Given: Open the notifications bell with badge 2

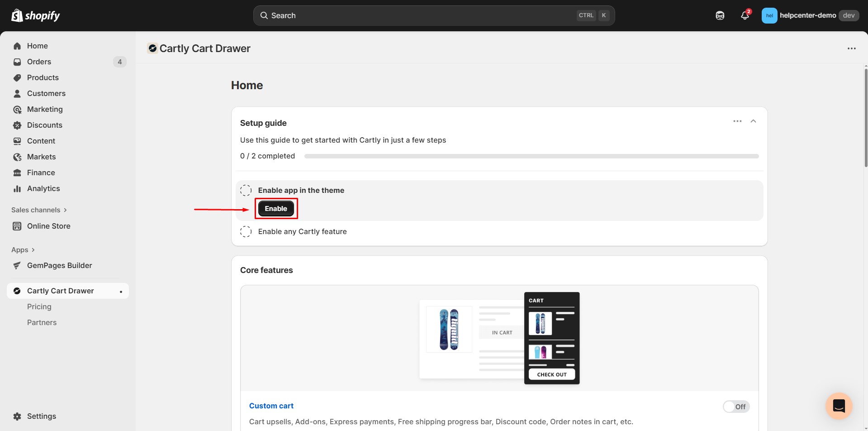Looking at the screenshot, I should 745,15.
